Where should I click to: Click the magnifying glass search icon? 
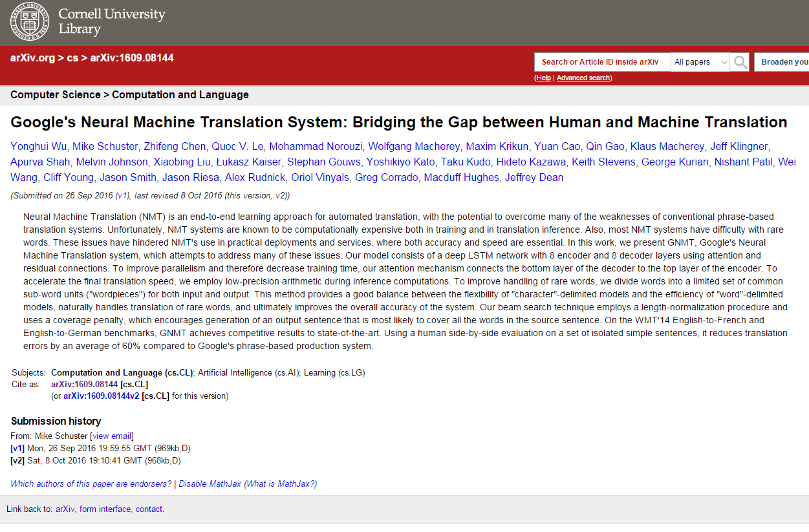coord(740,62)
